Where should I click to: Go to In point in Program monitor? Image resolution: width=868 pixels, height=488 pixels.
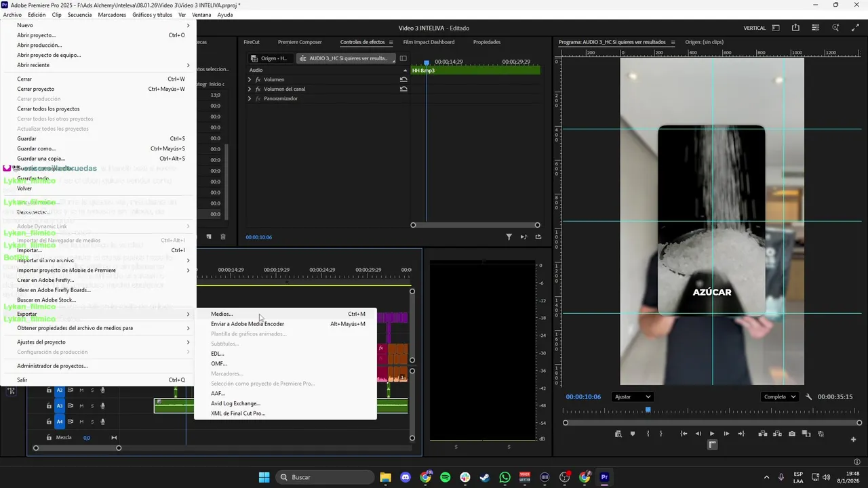coord(684,434)
